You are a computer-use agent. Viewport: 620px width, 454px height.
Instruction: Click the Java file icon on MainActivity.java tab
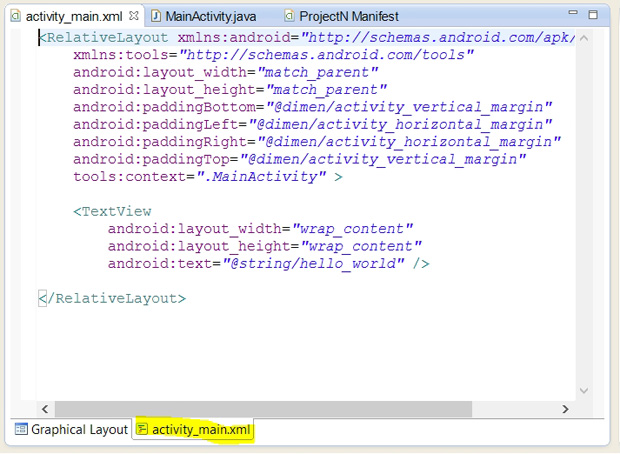click(156, 16)
